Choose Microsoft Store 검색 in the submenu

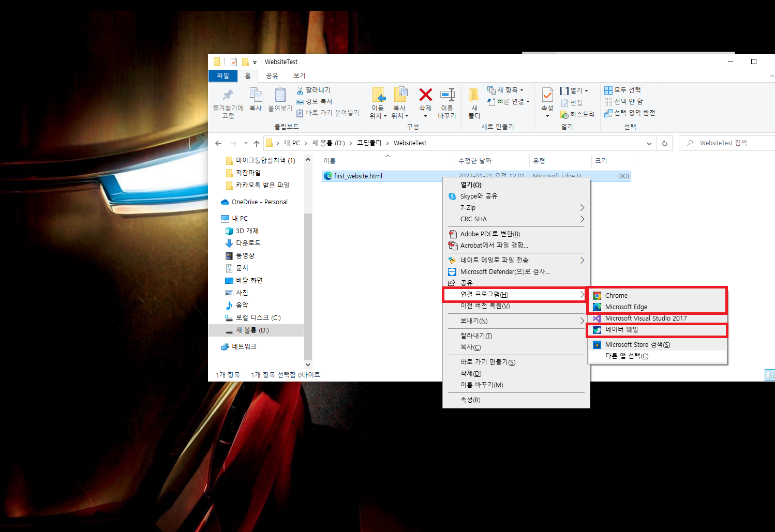(658, 344)
